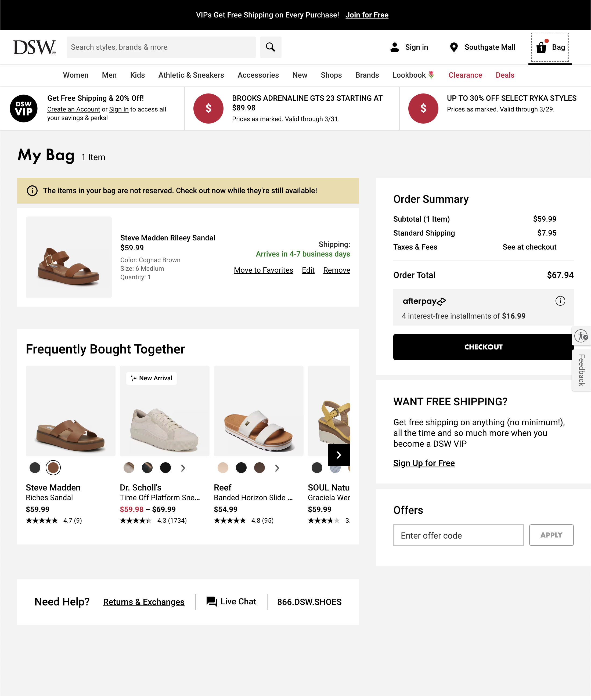
Task: Select the cognac swatch for Steve Madden Riches Sandal
Action: (53, 468)
